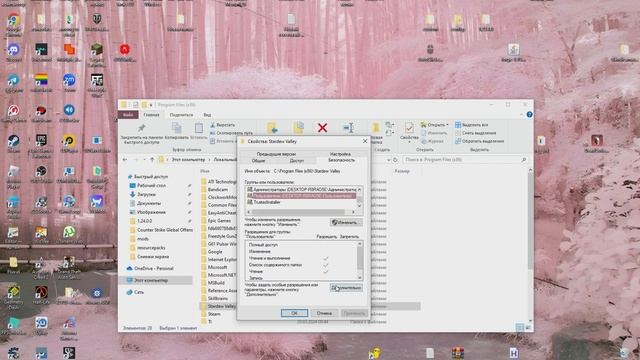
Task: Open the Zoom desktop shortcut
Action: point(69,80)
